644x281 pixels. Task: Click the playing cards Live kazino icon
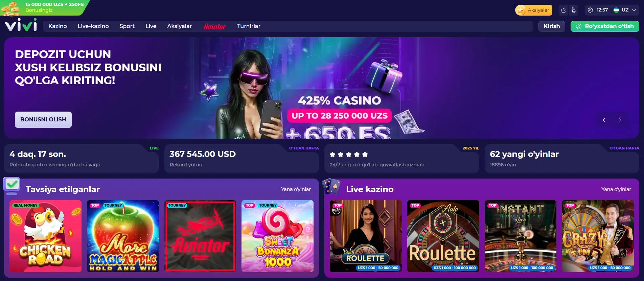(331, 186)
